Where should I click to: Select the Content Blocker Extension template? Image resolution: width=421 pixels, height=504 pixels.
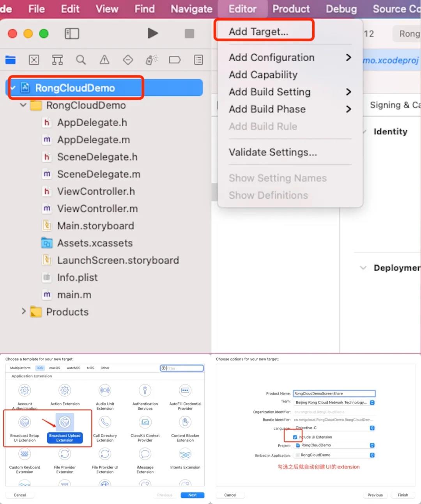tap(185, 428)
